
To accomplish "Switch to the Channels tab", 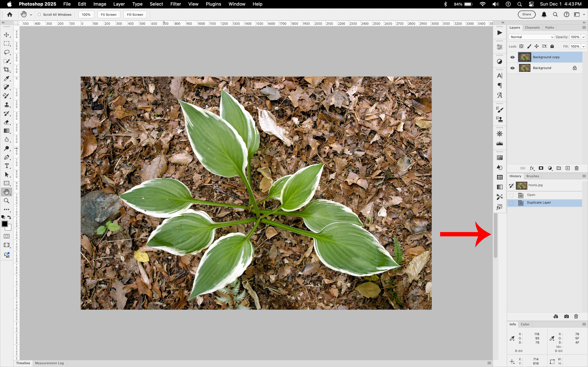I will [x=532, y=27].
